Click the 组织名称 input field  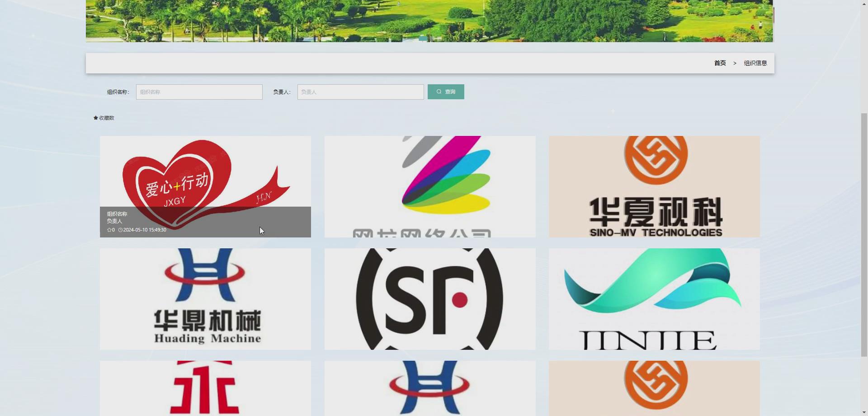tap(199, 91)
